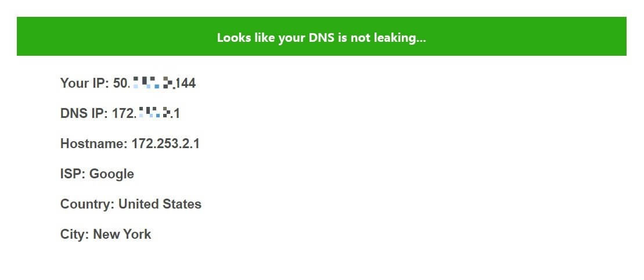
Task: Click the hostname value 172.253.2.1
Action: pos(166,143)
